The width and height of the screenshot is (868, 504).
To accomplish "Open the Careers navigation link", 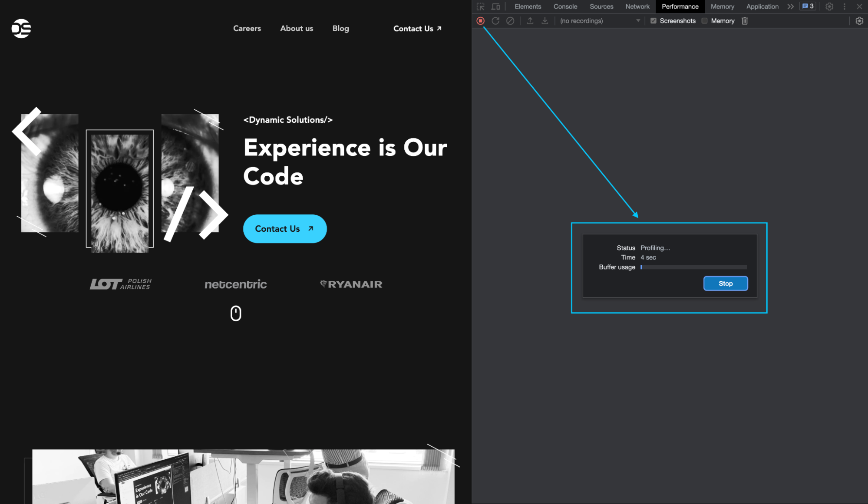I will click(247, 28).
